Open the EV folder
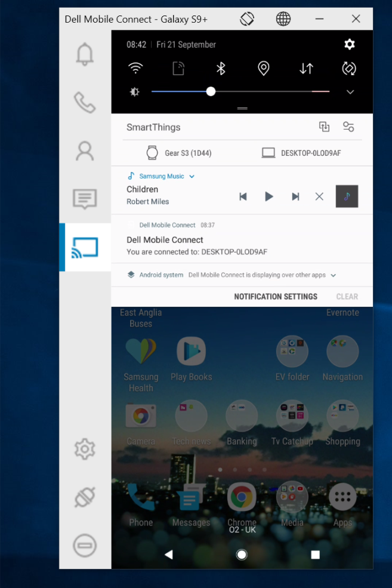Screen dimensions: 392x588 pyautogui.click(x=292, y=352)
